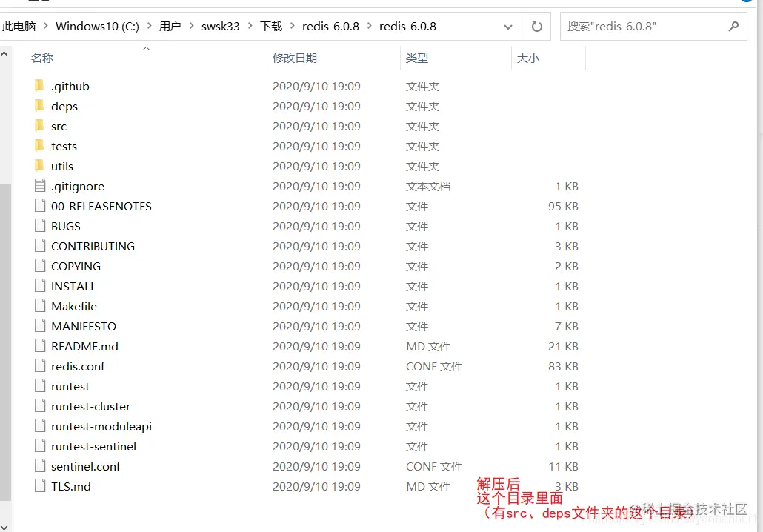
Task: Click the runtest-moduleapi file icon
Action: [40, 425]
